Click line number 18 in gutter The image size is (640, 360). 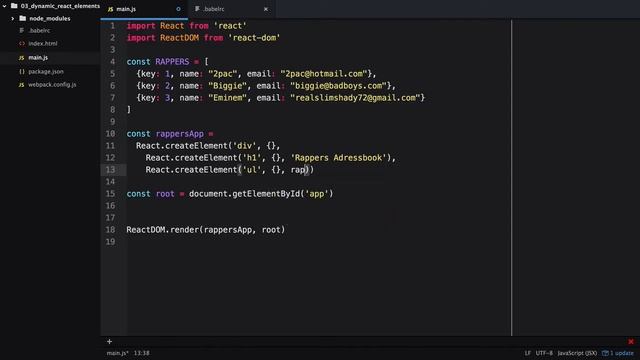110,230
